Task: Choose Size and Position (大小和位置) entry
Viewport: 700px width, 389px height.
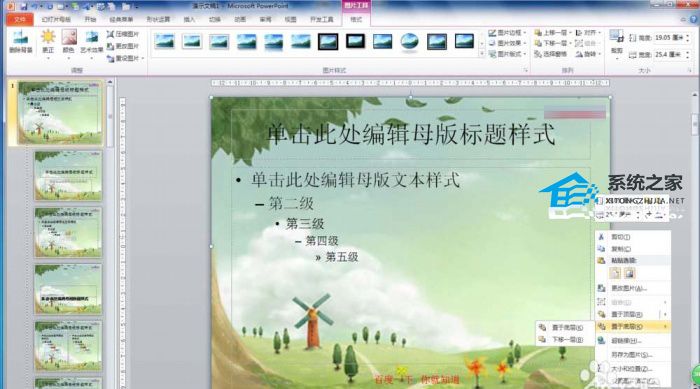Action: [633, 369]
